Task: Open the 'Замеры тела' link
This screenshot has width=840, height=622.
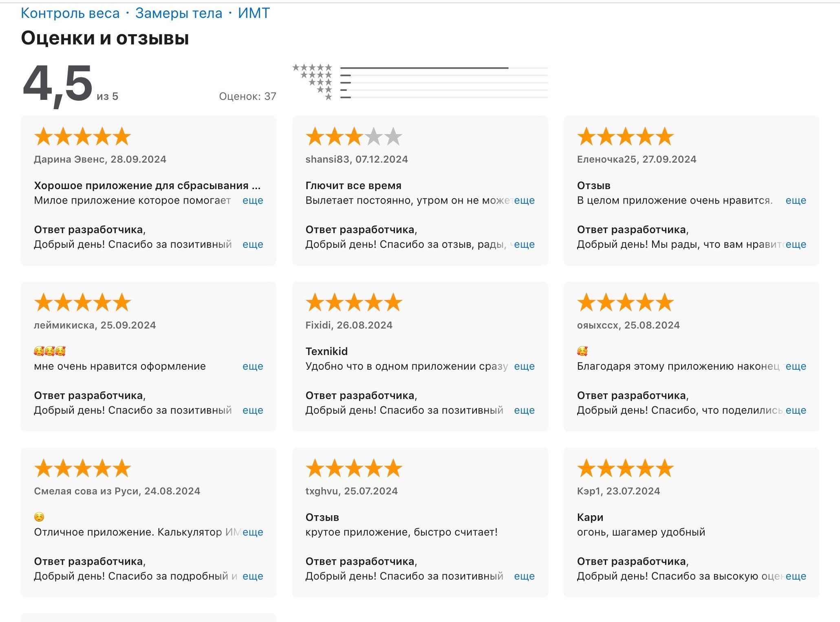Action: tap(179, 13)
